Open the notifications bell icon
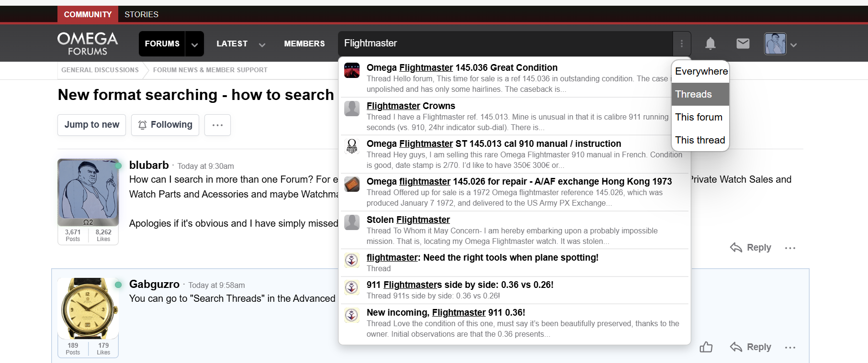This screenshot has width=868, height=363. tap(710, 44)
